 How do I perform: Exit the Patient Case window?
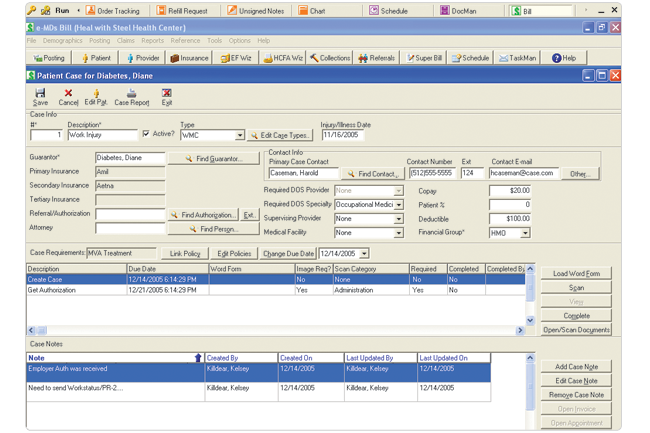tap(167, 97)
